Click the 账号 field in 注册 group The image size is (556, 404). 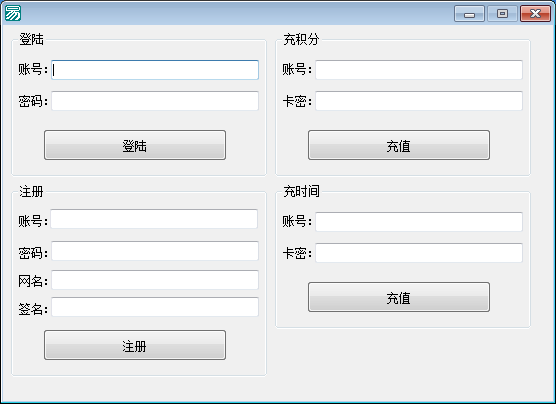[x=154, y=219]
